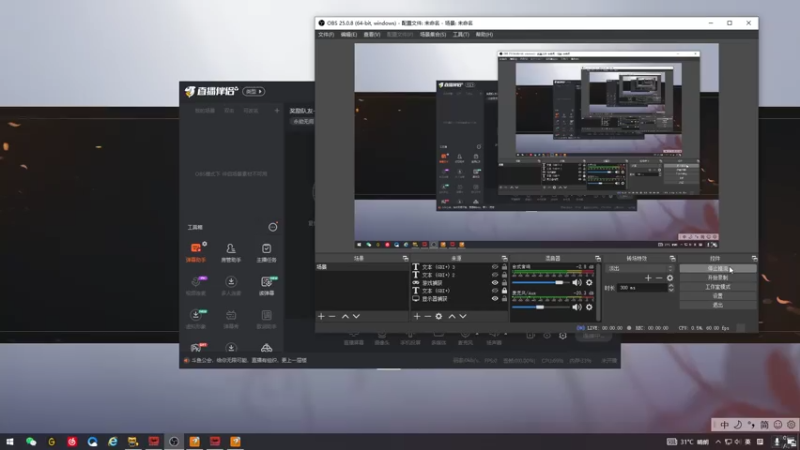Open the 查看(V) menu in OBS
This screenshot has height=450, width=800.
pos(372,35)
